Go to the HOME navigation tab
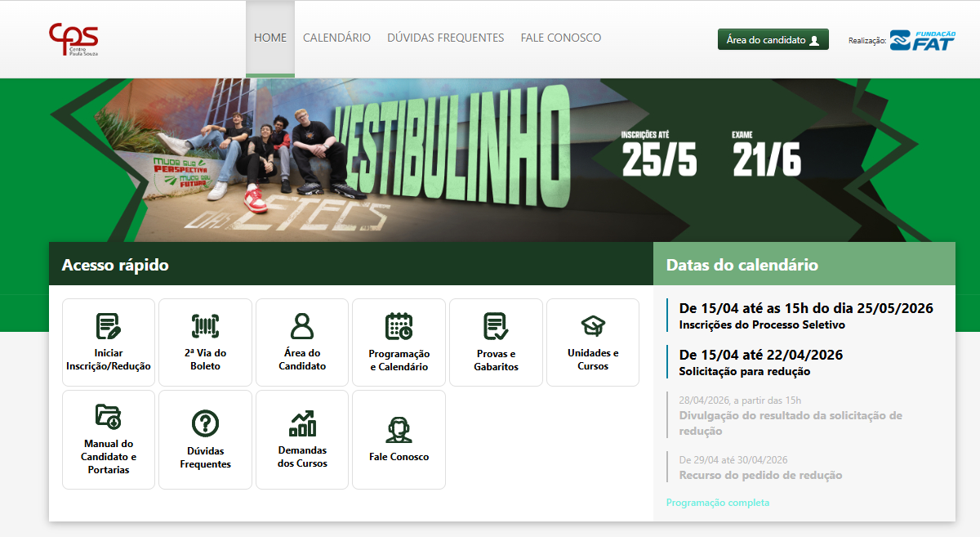Screen dimensions: 980x537 click(x=270, y=38)
